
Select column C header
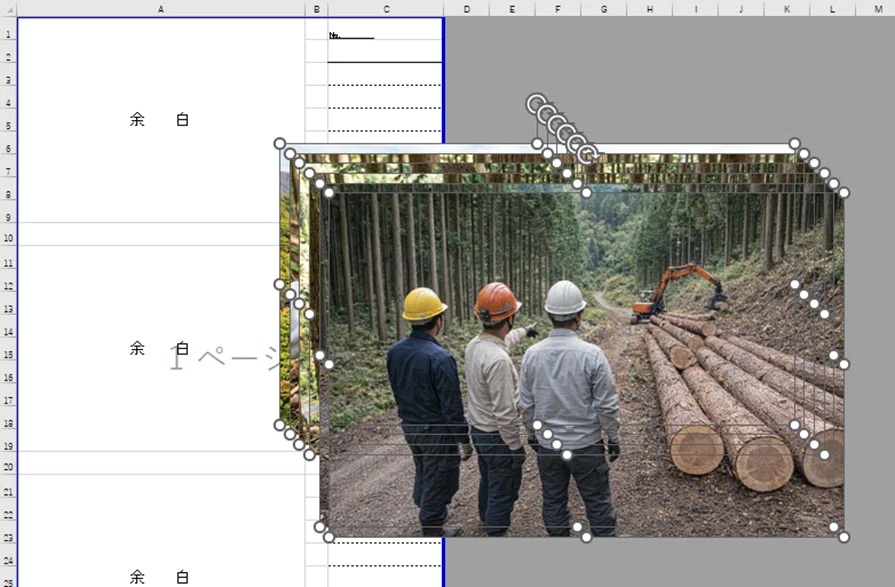tap(386, 9)
